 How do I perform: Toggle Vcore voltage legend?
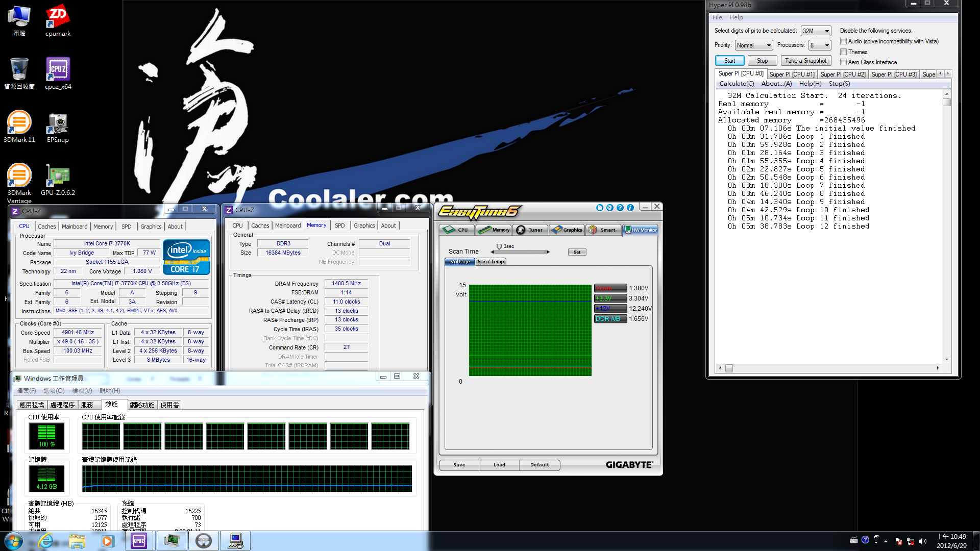click(x=610, y=288)
